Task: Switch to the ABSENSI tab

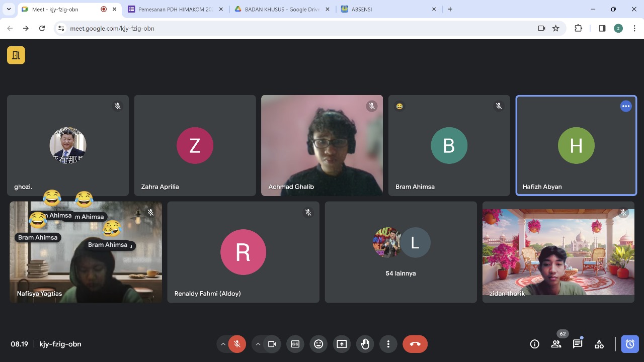Action: tap(387, 9)
